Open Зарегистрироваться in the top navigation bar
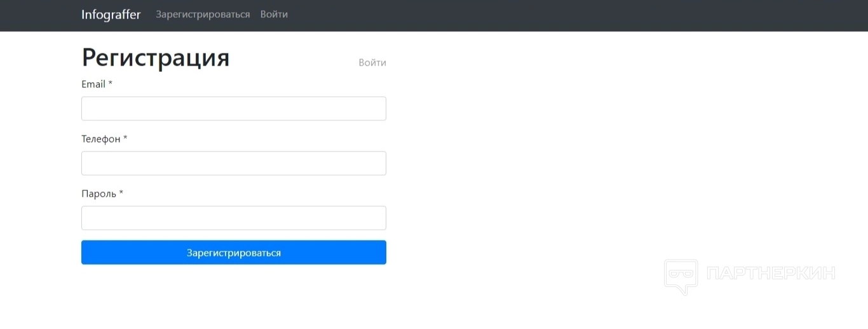 click(203, 15)
